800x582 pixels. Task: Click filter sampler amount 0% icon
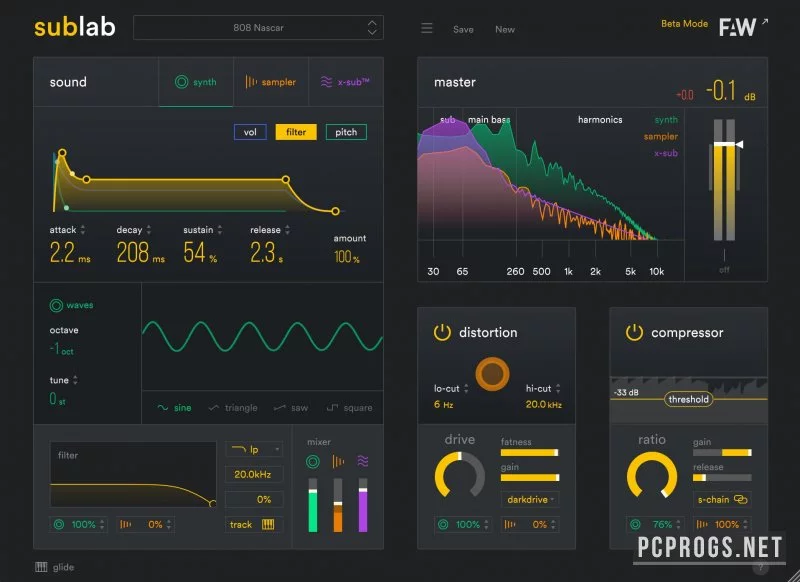point(125,524)
